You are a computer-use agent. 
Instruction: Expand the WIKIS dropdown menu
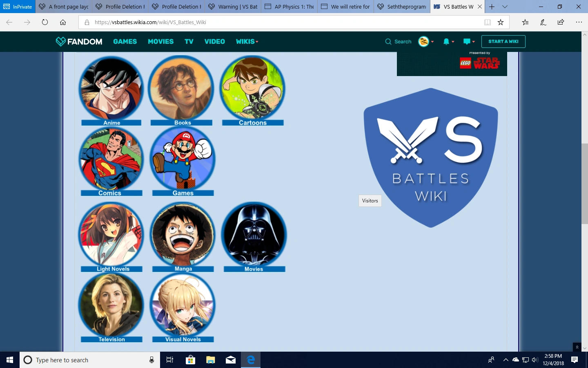coord(247,41)
